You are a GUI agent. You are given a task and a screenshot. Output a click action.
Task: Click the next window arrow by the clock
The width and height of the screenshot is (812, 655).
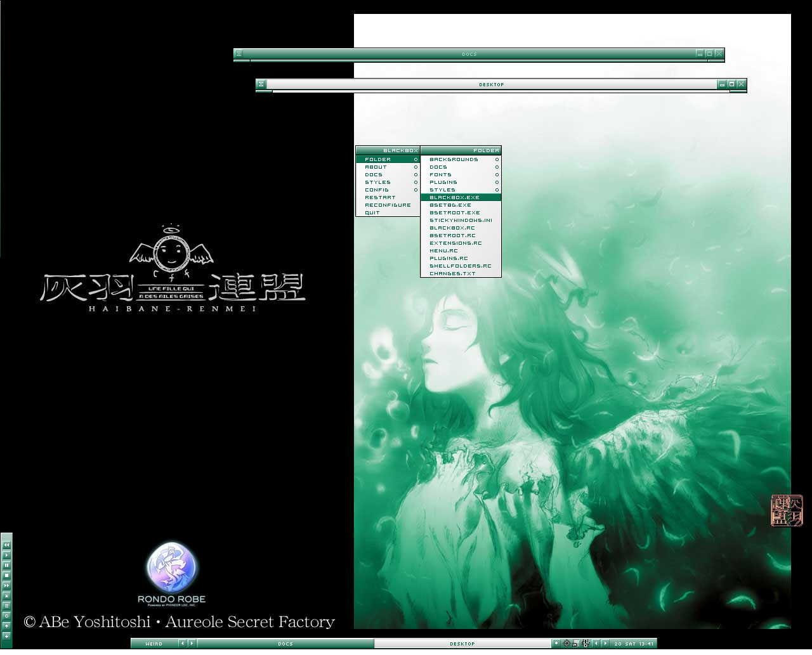pyautogui.click(x=605, y=643)
